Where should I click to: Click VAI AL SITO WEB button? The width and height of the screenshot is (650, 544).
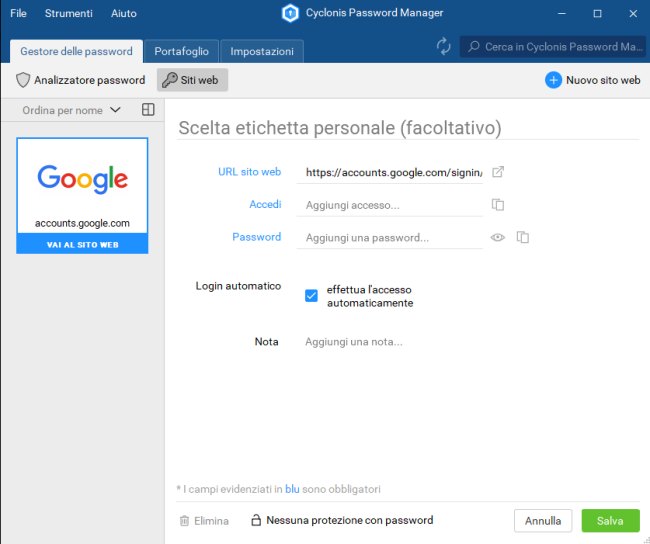[x=82, y=244]
